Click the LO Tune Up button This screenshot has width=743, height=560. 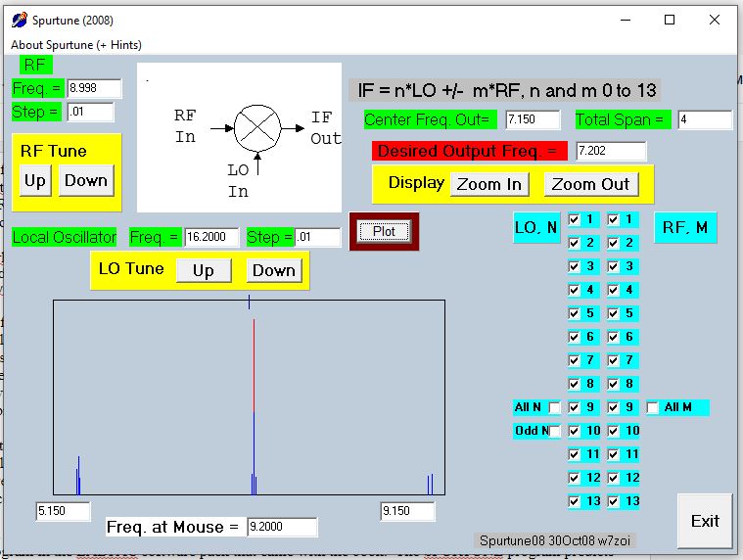tap(203, 270)
